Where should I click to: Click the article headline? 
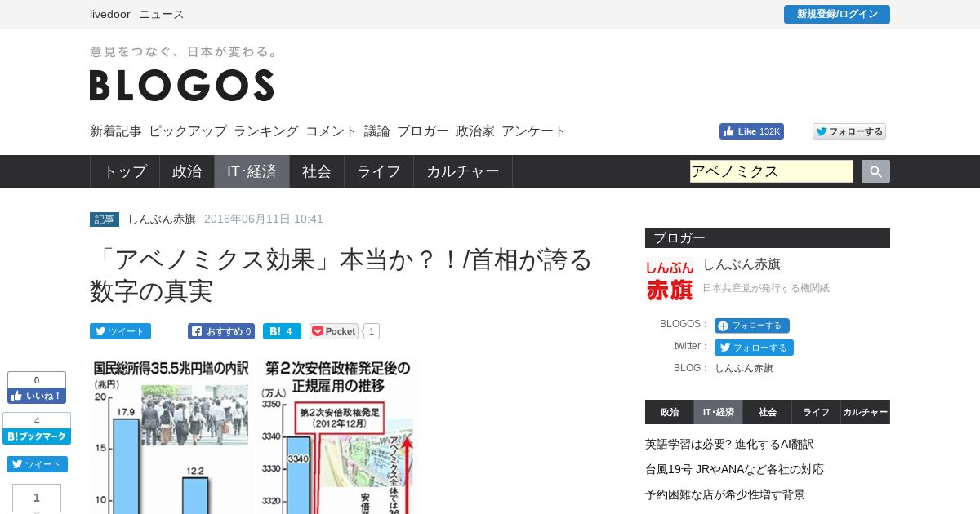coord(341,275)
